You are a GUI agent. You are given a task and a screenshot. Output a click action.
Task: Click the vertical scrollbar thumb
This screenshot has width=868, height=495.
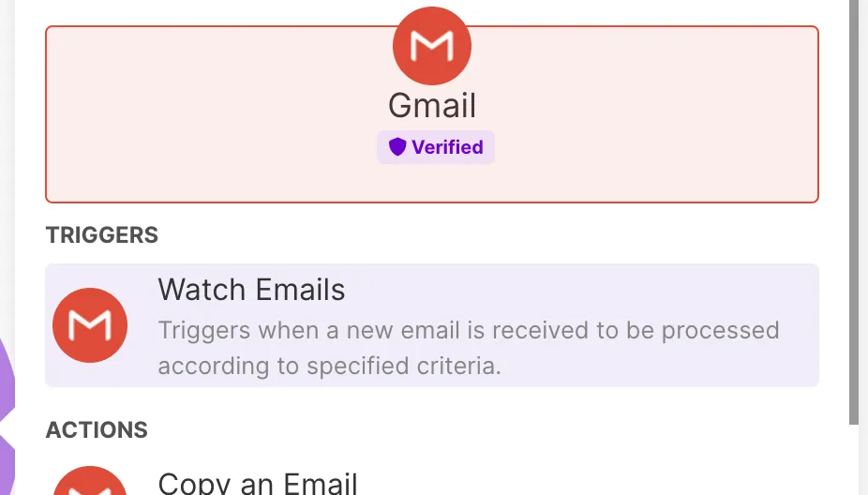click(x=853, y=206)
